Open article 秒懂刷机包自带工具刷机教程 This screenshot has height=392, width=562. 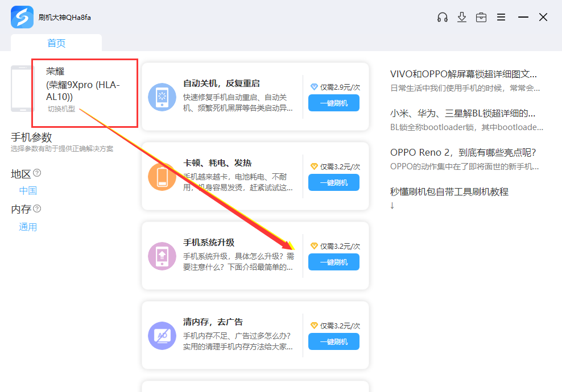(x=449, y=191)
